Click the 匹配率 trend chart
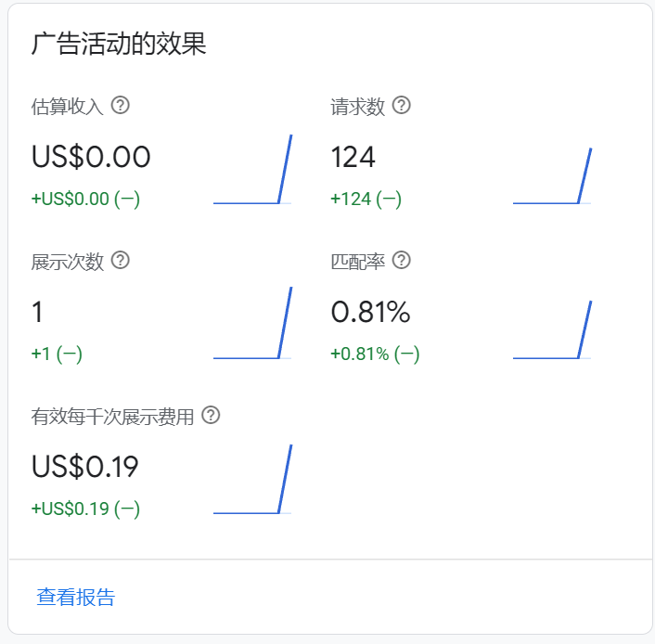Image resolution: width=655 pixels, height=644 pixels. [x=552, y=329]
